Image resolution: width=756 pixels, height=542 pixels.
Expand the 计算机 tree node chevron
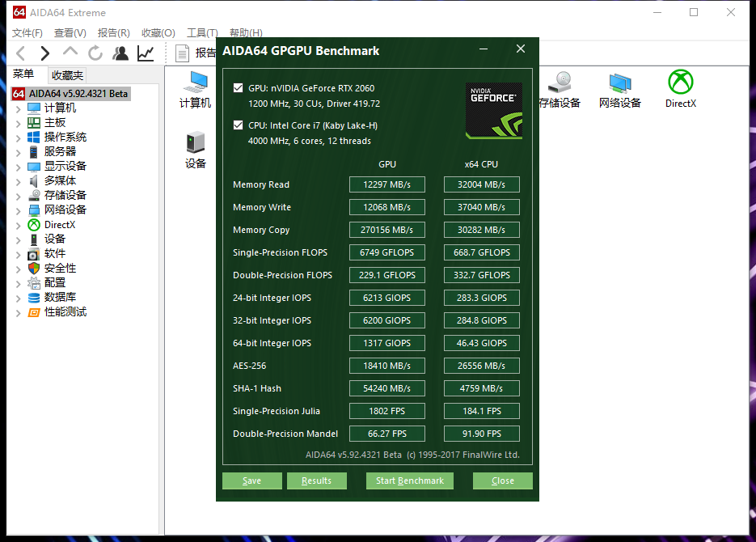(19, 108)
